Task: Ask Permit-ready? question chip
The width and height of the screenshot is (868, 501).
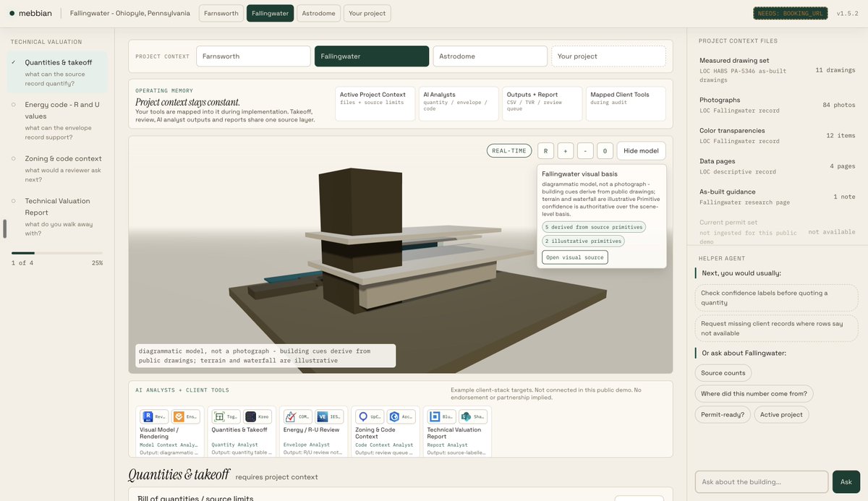Action: click(723, 415)
